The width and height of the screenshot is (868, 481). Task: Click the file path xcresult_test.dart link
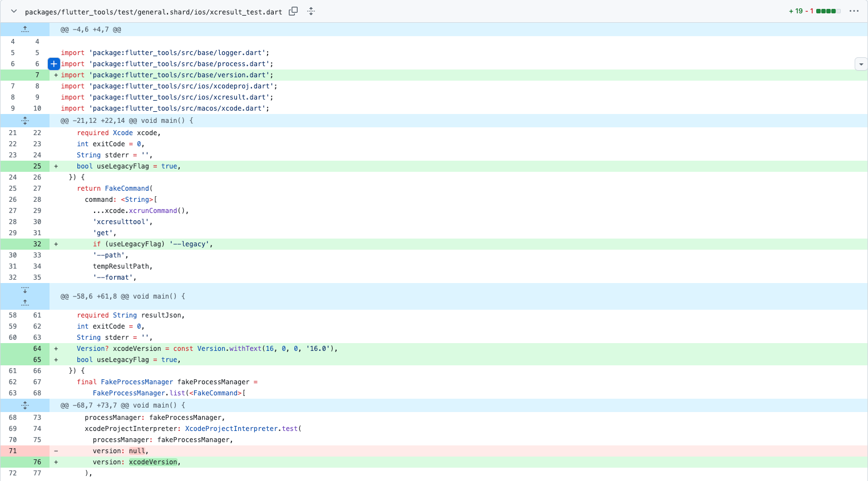click(x=154, y=12)
